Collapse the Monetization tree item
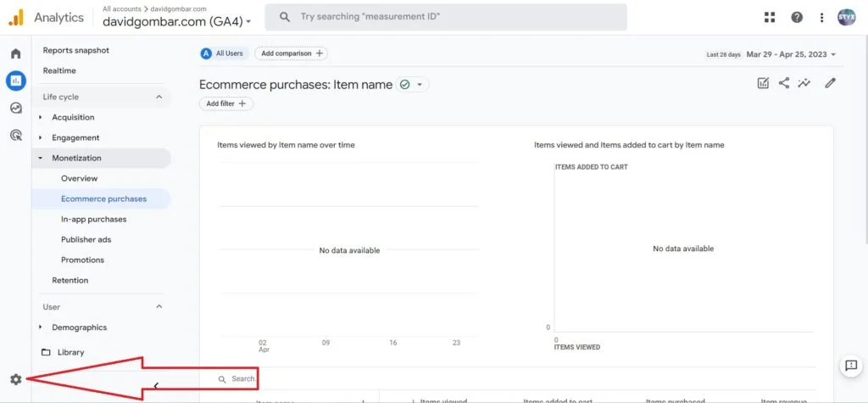The image size is (868, 403). tap(41, 158)
